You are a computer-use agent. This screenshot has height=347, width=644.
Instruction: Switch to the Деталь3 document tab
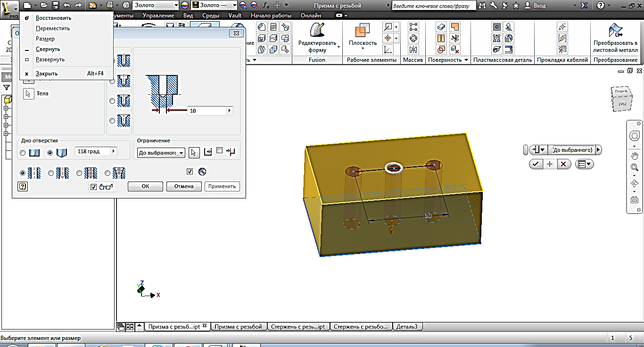pyautogui.click(x=406, y=326)
